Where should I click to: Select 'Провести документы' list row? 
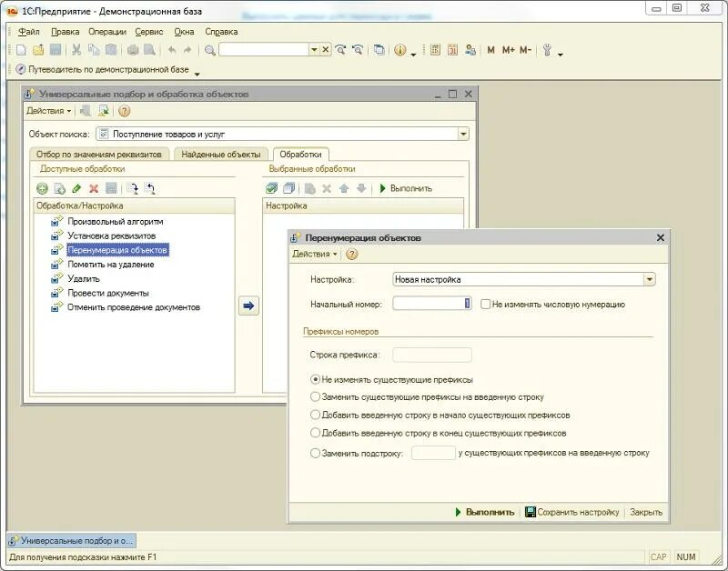[107, 293]
